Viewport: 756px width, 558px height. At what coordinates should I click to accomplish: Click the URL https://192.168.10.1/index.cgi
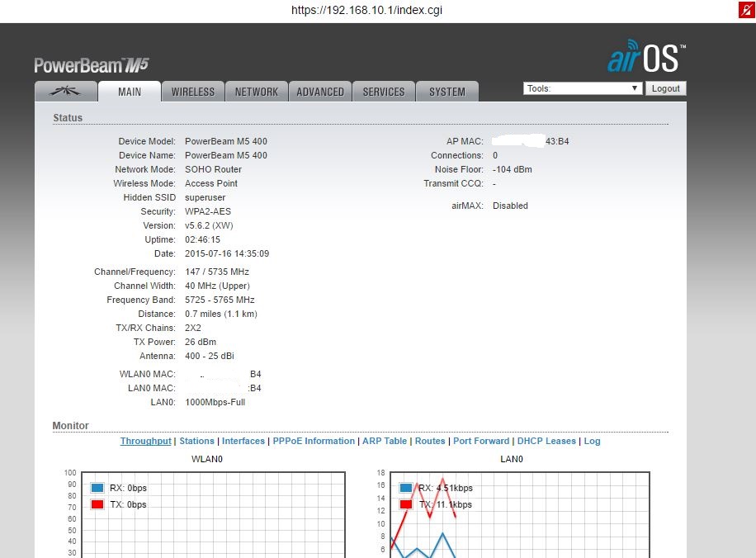point(366,10)
